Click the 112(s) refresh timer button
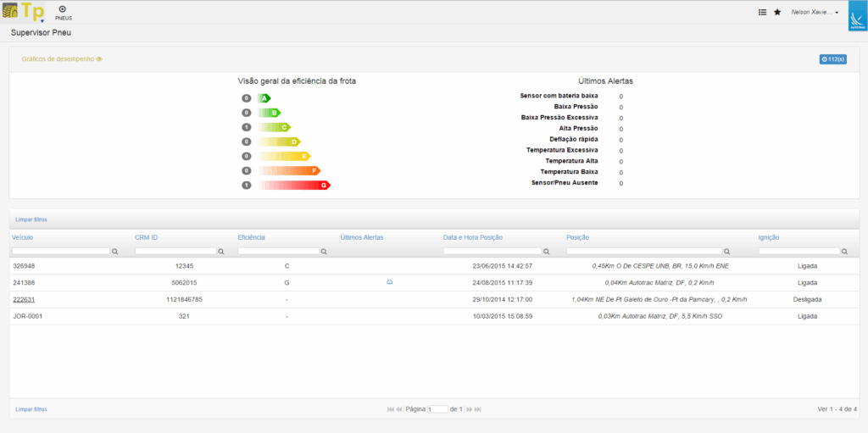The height and width of the screenshot is (433, 868). click(x=832, y=59)
